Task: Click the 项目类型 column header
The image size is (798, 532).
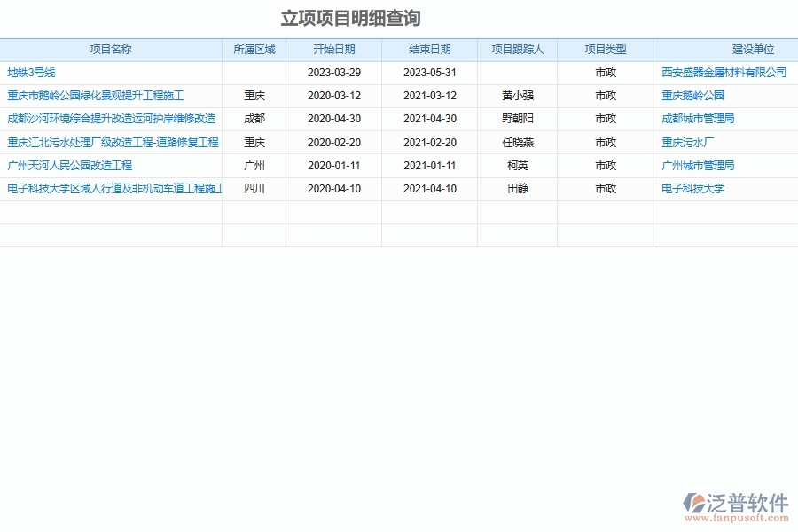Action: (604, 50)
